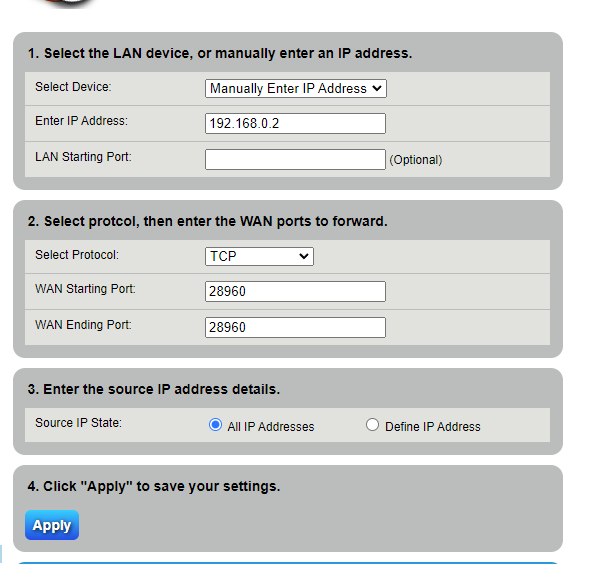The width and height of the screenshot is (603, 564).
Task: Focus the WAN Ending Port input
Action: pos(295,327)
